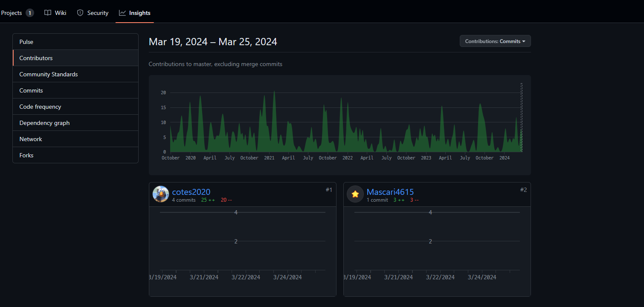Select Community Standards in sidebar
This screenshot has width=644, height=307.
(49, 74)
